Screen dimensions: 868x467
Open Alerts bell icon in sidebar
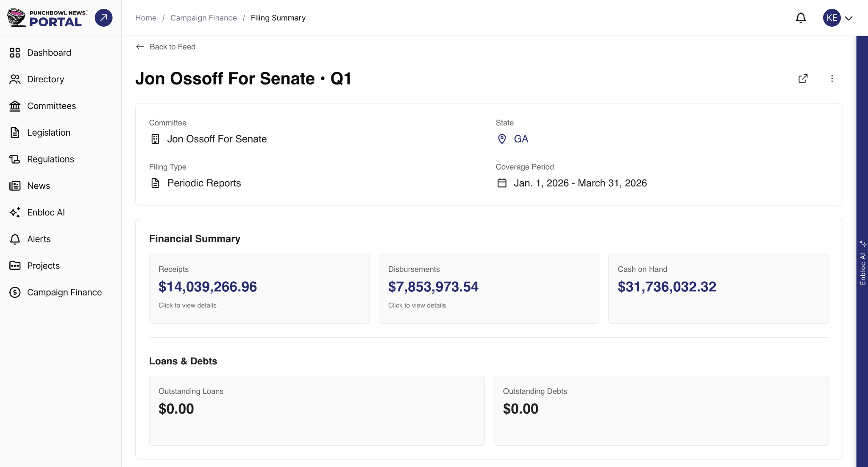click(x=15, y=239)
